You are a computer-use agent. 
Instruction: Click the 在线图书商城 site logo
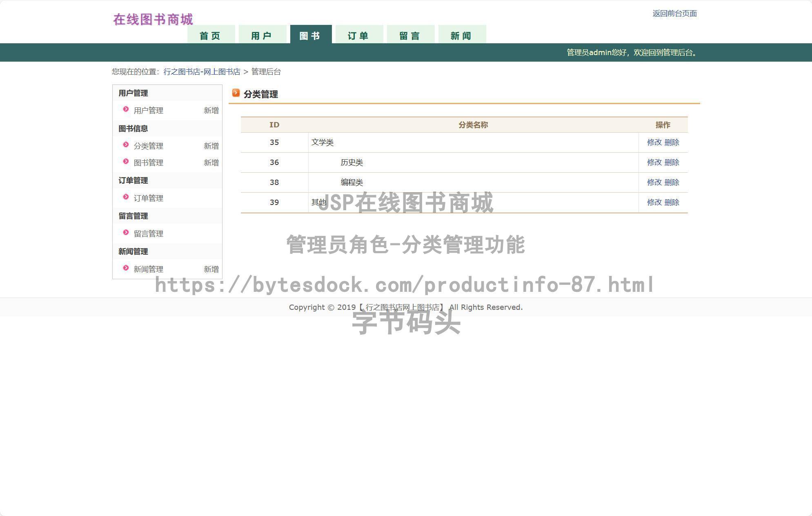pyautogui.click(x=153, y=19)
